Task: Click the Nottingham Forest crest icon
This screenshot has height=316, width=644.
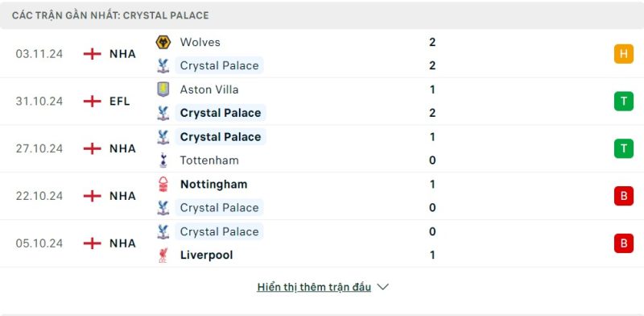Action: point(163,184)
